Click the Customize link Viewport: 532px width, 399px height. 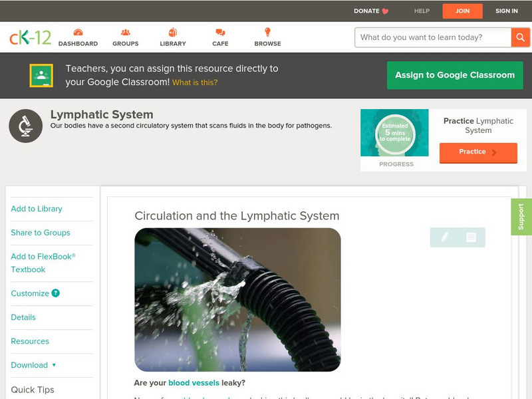pos(30,293)
